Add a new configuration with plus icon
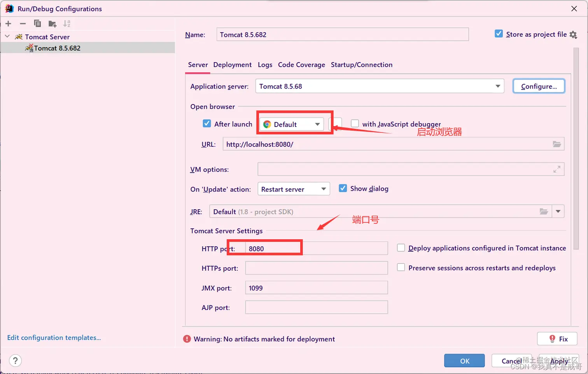This screenshot has width=588, height=374. (x=8, y=24)
